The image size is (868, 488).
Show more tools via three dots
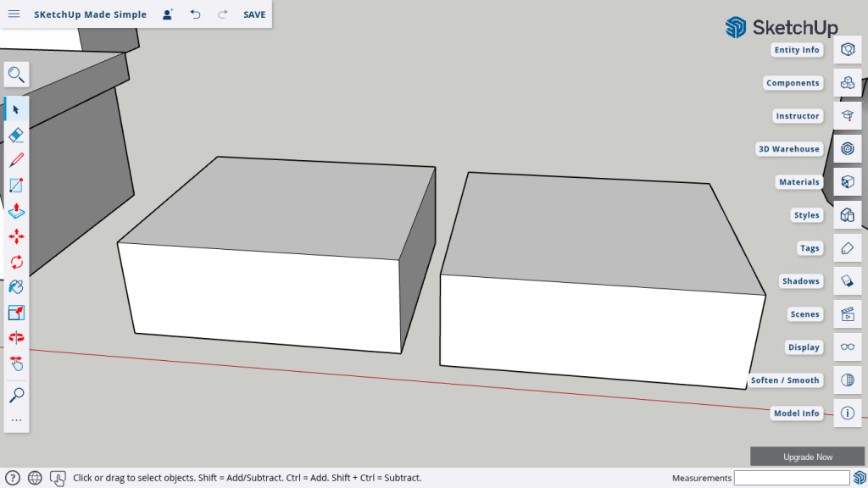[x=16, y=420]
